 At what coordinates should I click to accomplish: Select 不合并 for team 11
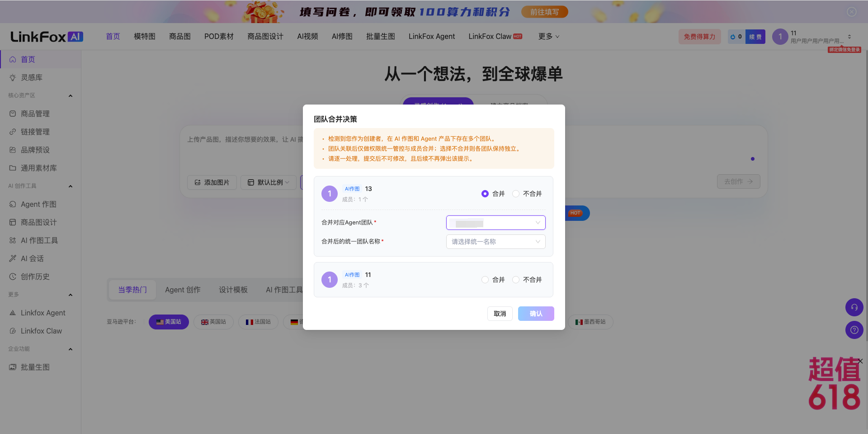pos(516,280)
